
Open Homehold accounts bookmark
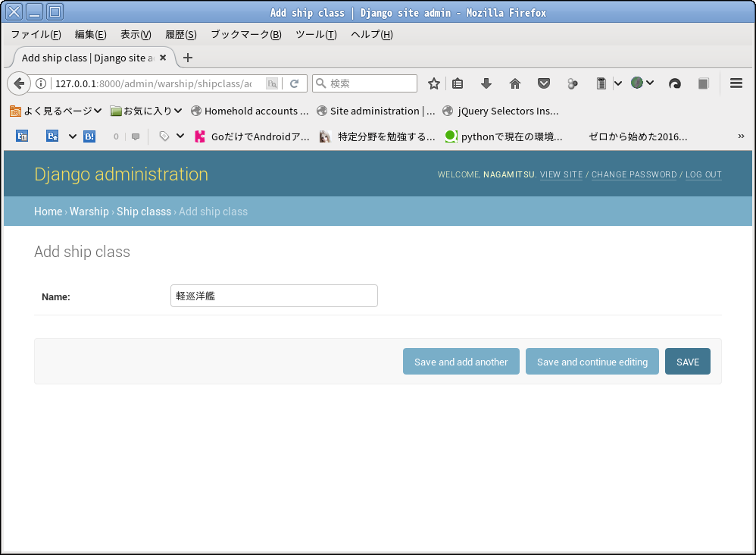250,111
